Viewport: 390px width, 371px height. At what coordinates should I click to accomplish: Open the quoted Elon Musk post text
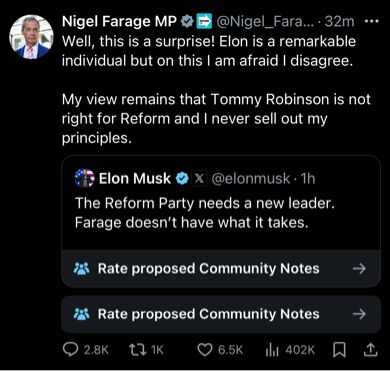coord(204,213)
